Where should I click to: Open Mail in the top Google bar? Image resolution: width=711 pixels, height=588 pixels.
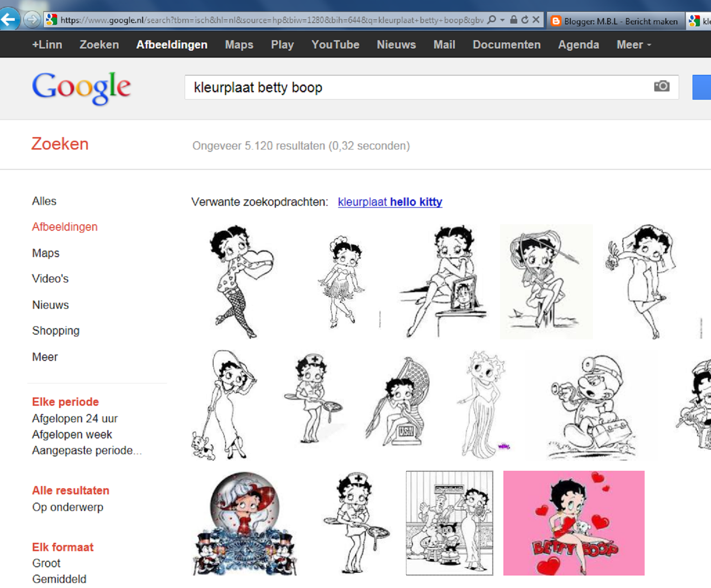[444, 45]
